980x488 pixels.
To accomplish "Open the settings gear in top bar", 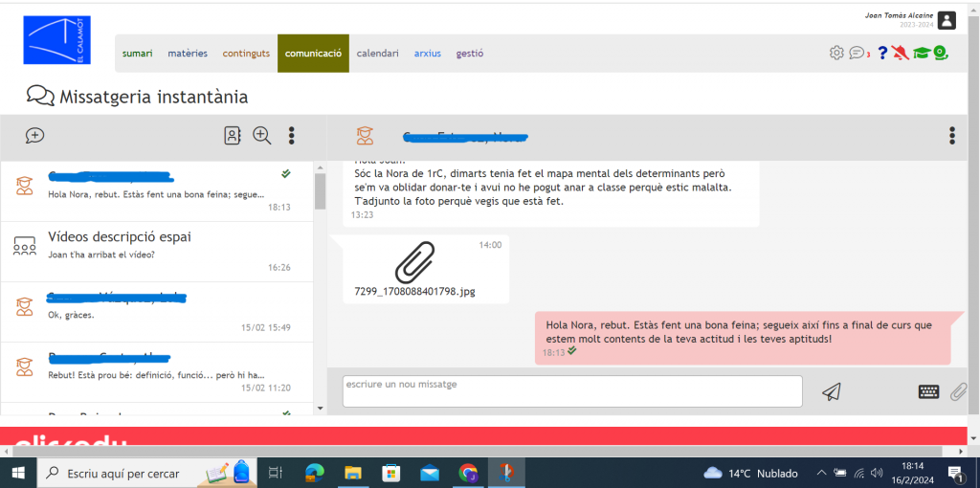I will coord(836,53).
